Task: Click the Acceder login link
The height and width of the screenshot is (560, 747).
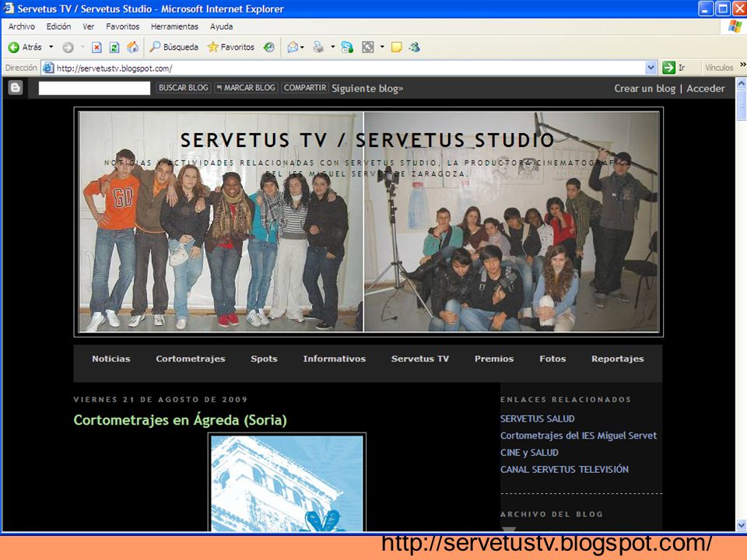Action: (x=706, y=89)
